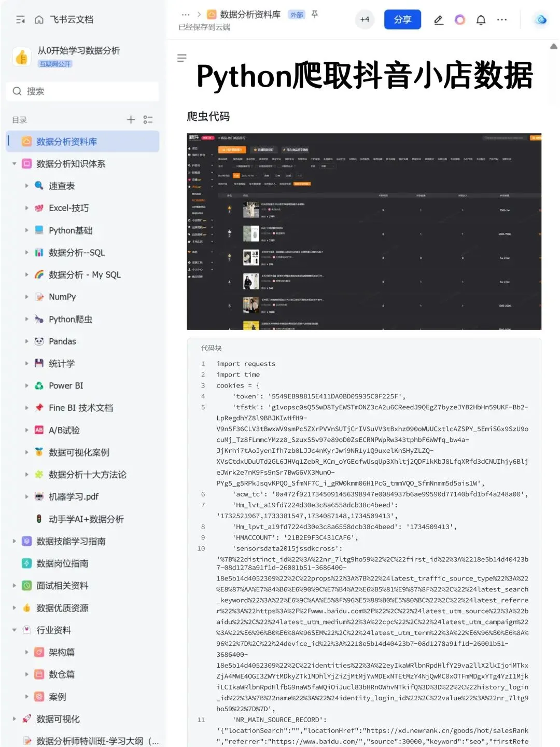560x747 pixels.
Task: Collapse the sidebar with the top-left icon
Action: pyautogui.click(x=21, y=20)
